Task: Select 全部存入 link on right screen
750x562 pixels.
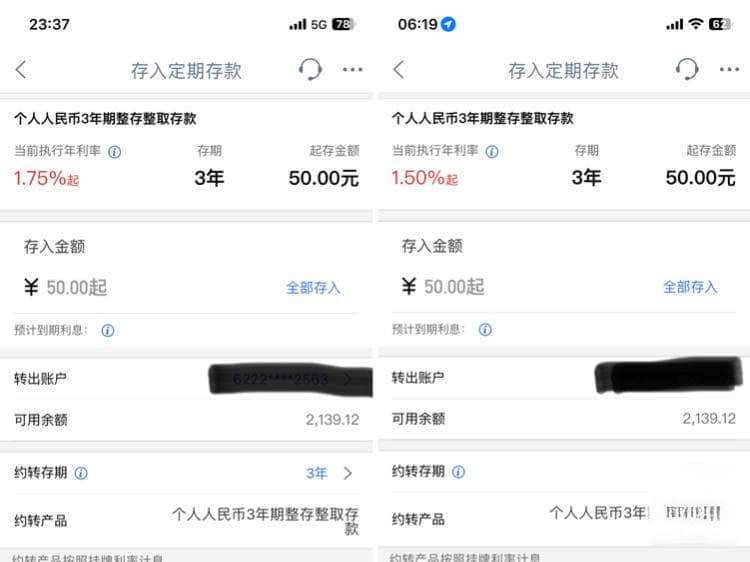Action: click(x=690, y=287)
